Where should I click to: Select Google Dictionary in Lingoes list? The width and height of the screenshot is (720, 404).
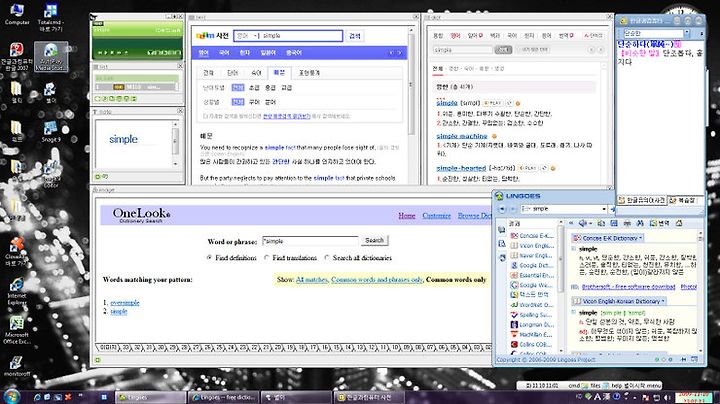[x=532, y=265]
